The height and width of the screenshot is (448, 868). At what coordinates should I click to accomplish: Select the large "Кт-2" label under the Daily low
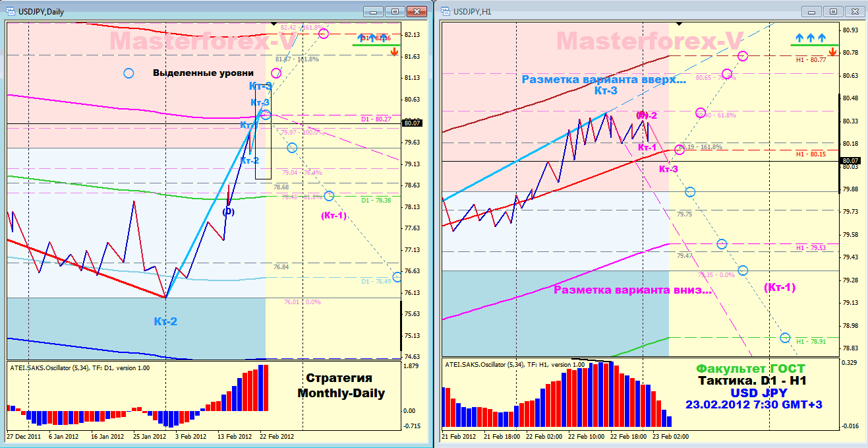[165, 322]
